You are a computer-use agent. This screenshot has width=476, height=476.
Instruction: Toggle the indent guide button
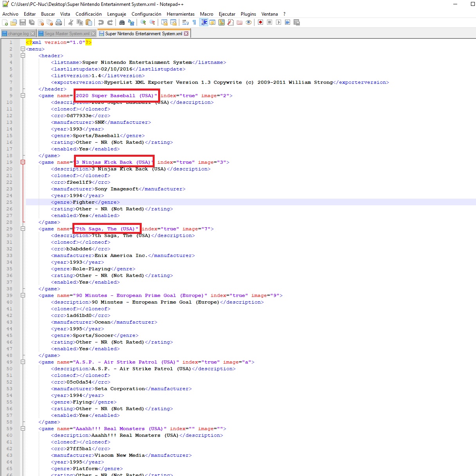click(x=204, y=22)
